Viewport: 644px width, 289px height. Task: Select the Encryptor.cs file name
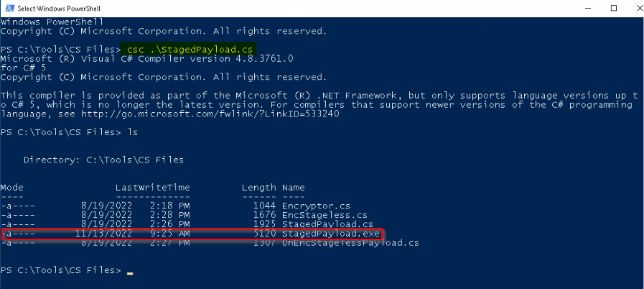point(316,206)
